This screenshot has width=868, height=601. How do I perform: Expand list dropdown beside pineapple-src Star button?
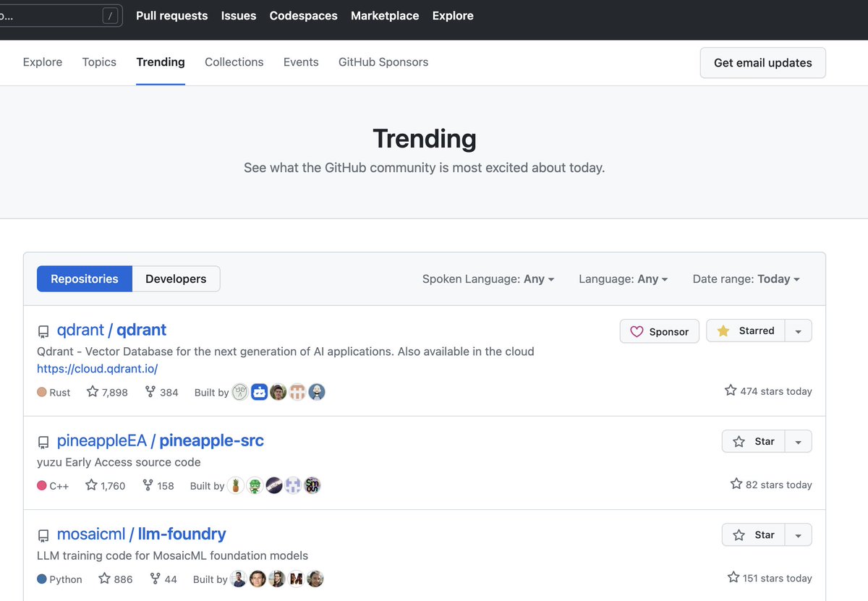pos(799,441)
